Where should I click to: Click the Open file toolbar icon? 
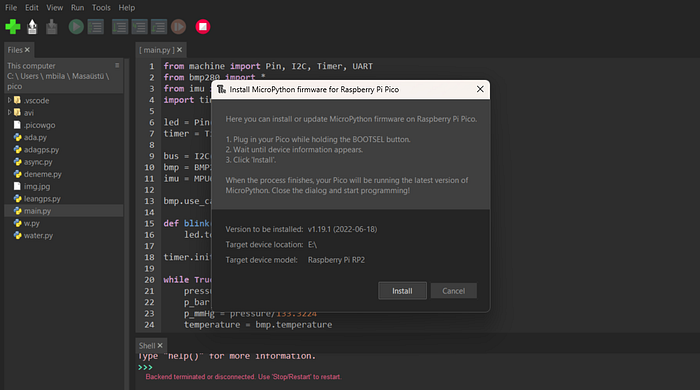coord(32,27)
